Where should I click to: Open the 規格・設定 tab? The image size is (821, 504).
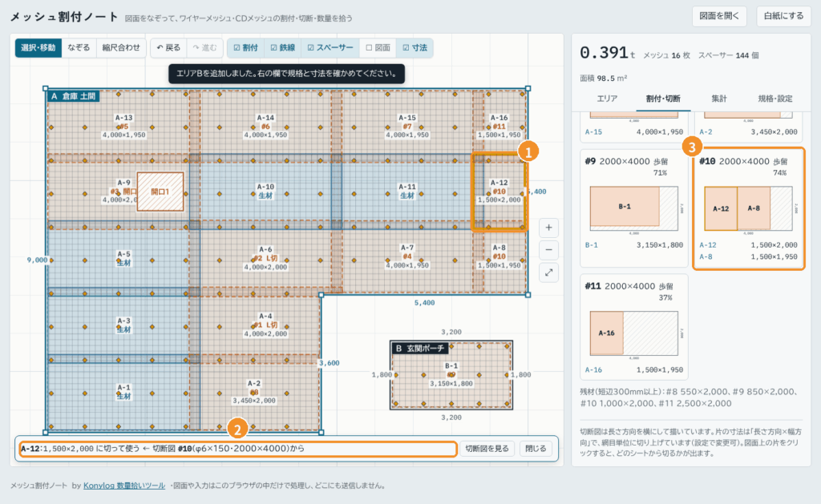(775, 99)
